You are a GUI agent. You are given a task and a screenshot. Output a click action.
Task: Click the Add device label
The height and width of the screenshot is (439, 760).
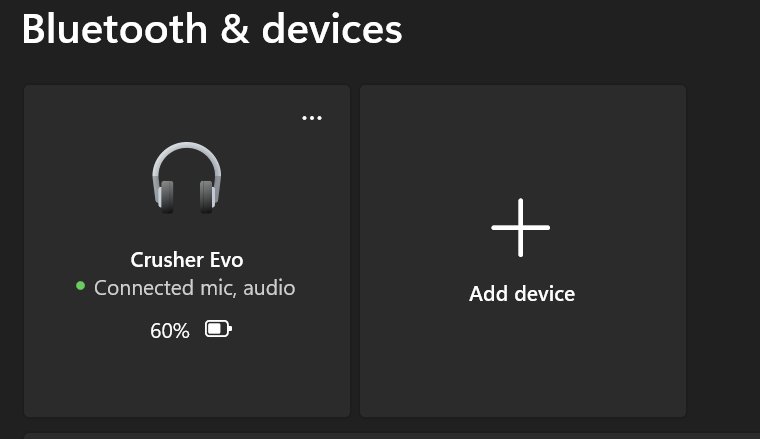pyautogui.click(x=522, y=294)
